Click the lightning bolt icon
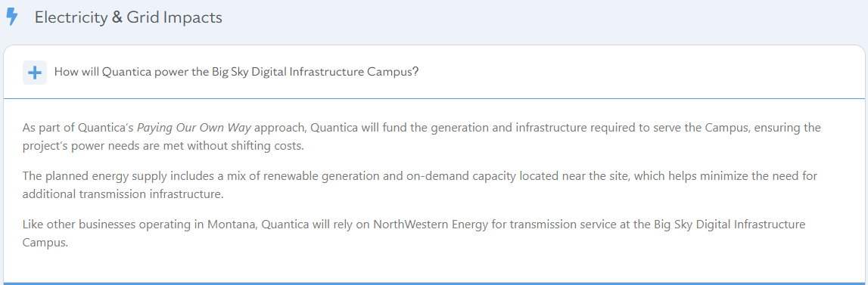 click(12, 17)
